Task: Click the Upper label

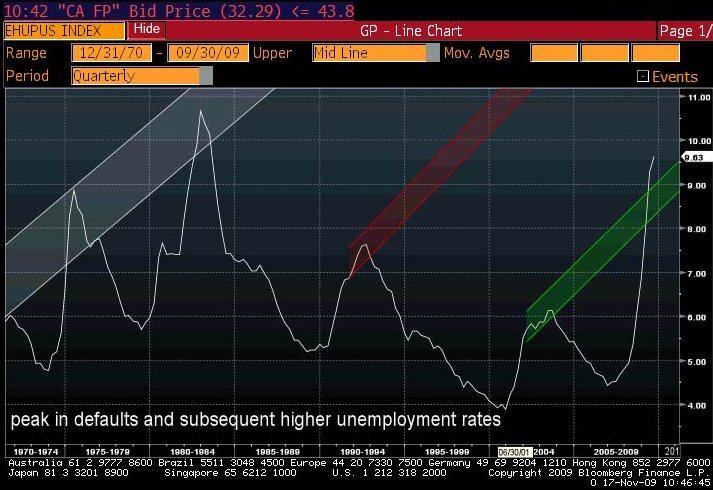Action: pyautogui.click(x=272, y=53)
